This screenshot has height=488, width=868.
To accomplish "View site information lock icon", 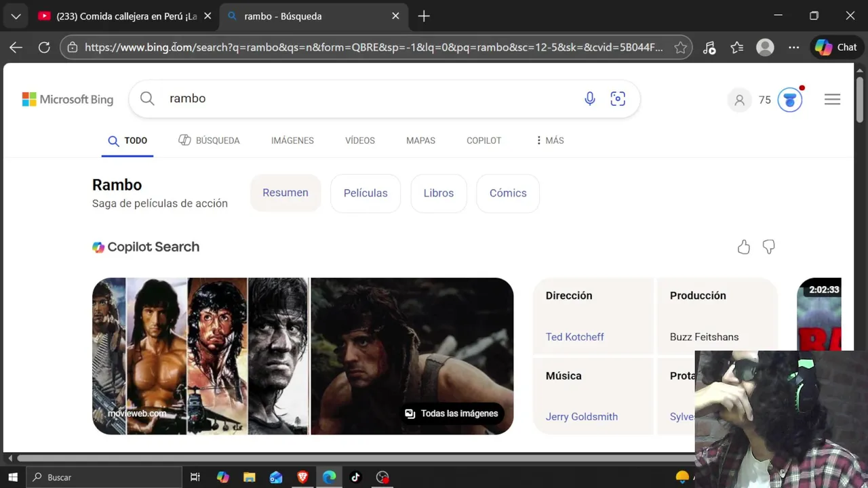I will tap(72, 47).
